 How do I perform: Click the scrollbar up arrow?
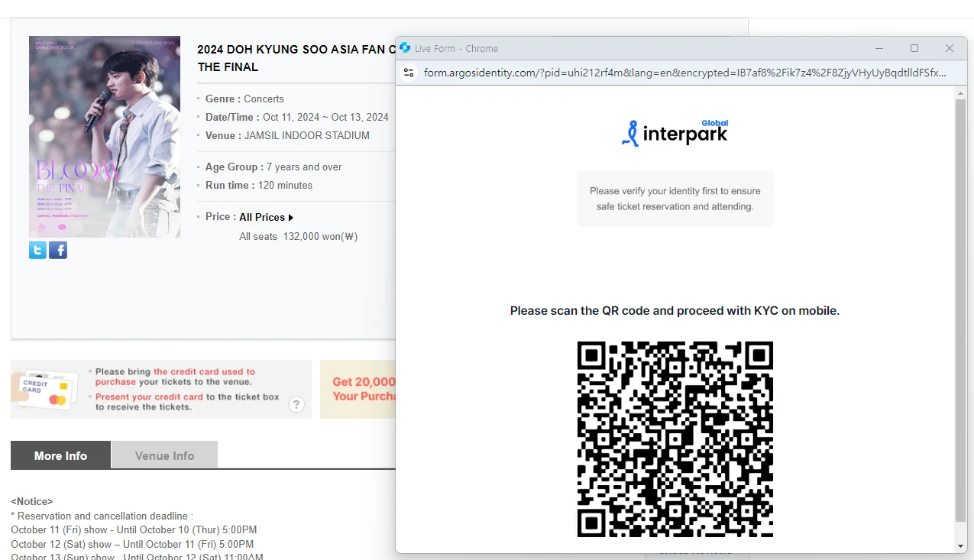(x=961, y=92)
